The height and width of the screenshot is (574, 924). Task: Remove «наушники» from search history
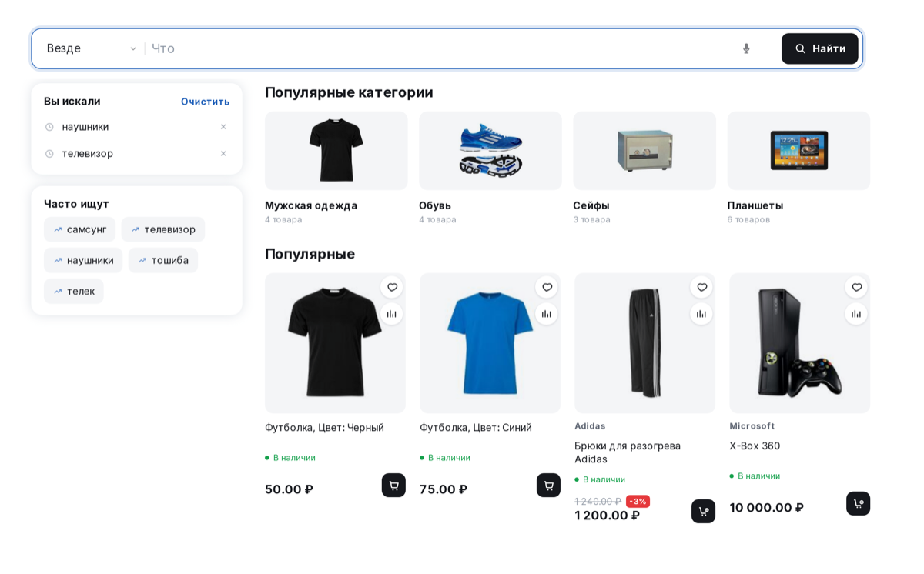223,127
